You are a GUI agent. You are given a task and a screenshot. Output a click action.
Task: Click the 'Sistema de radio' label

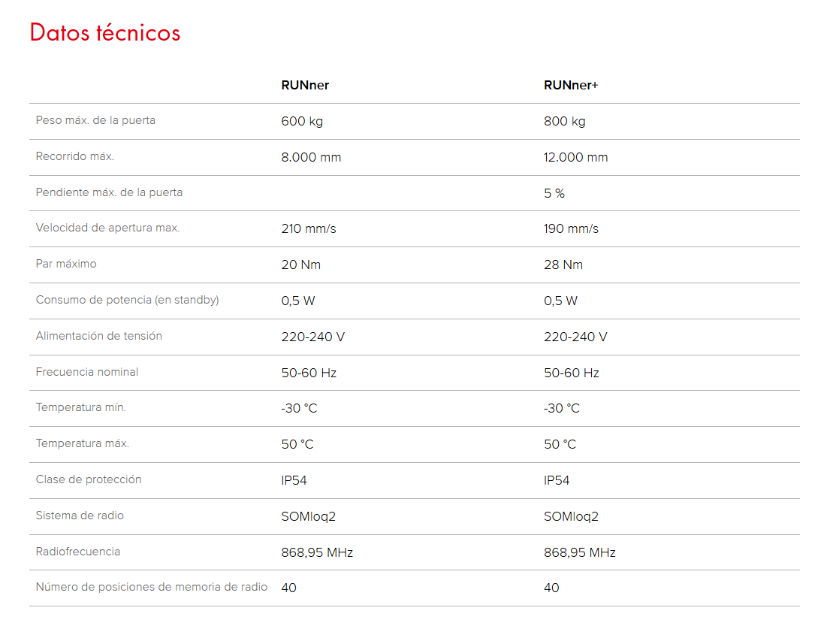click(80, 516)
